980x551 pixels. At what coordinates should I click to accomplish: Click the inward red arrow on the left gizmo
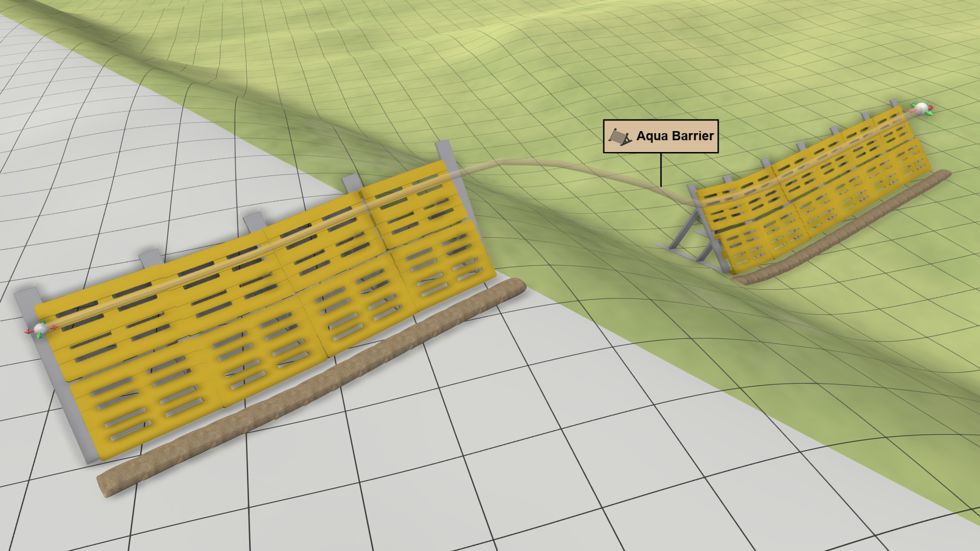pos(54,327)
